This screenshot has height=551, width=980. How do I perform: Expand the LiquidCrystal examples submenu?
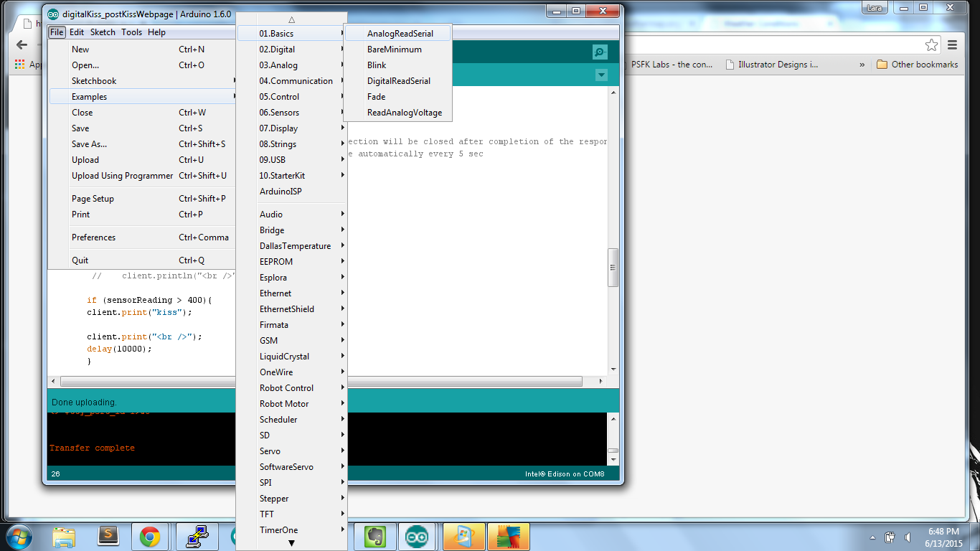[292, 357]
